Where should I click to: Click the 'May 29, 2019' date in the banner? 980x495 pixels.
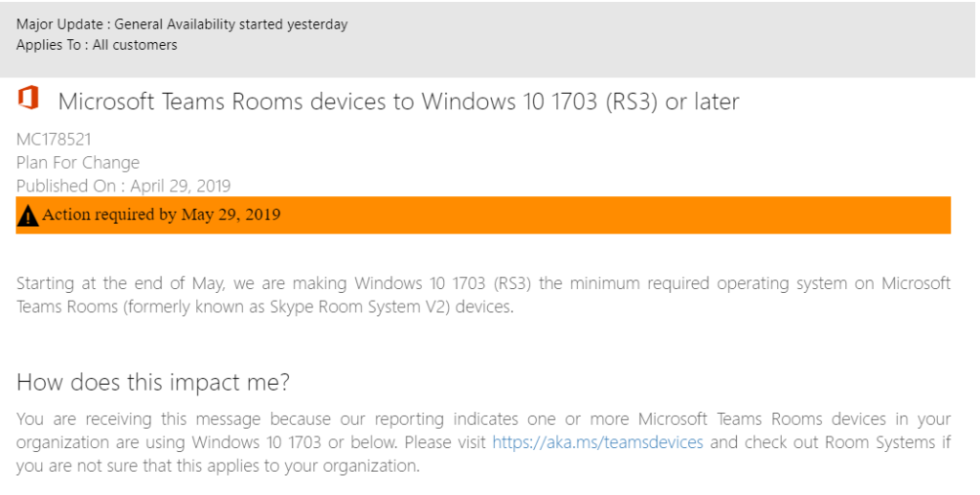(x=231, y=215)
